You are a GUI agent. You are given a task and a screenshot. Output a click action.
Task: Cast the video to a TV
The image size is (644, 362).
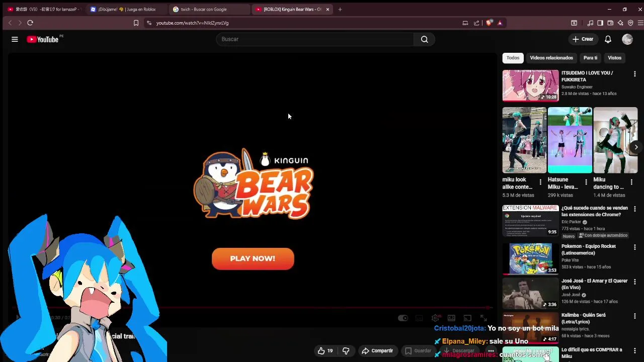467,318
